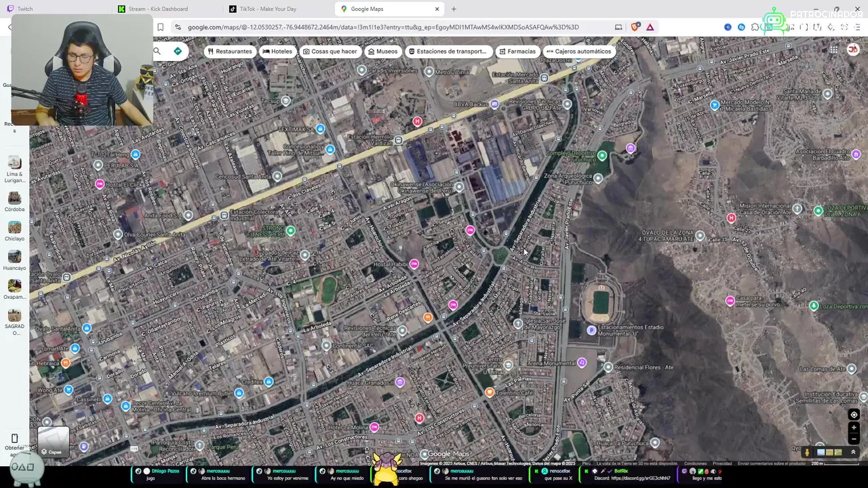Click the Olva Courier Santa Anita pin
The height and width of the screenshot is (488, 868).
tap(118, 235)
